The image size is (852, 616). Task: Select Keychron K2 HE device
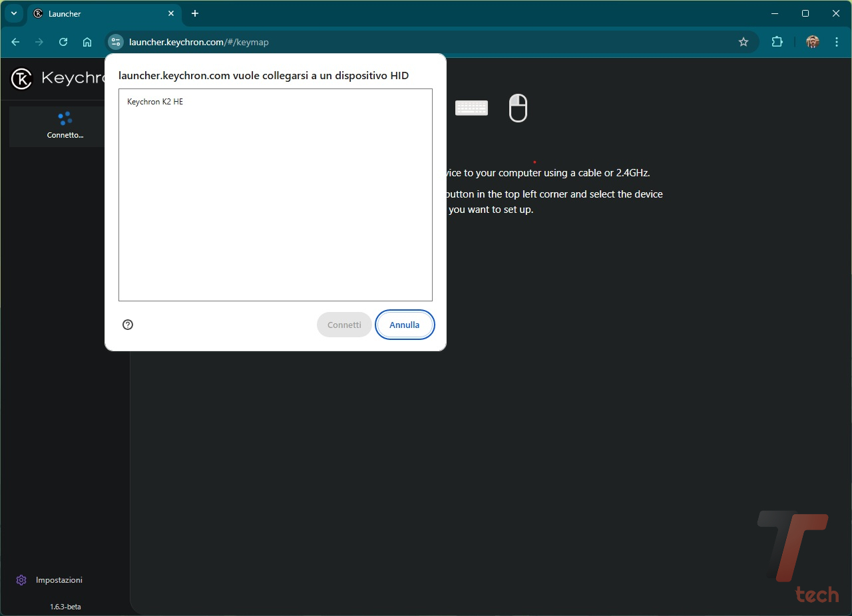coord(155,102)
